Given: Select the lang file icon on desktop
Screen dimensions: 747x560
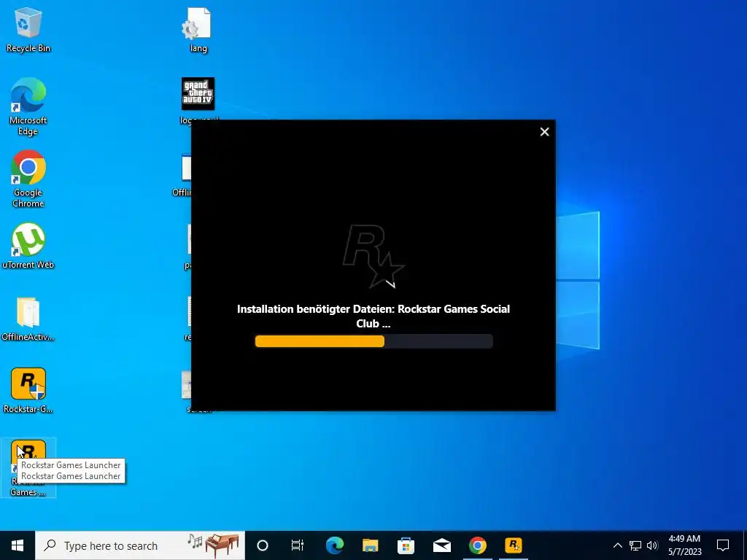Looking at the screenshot, I should [x=198, y=30].
